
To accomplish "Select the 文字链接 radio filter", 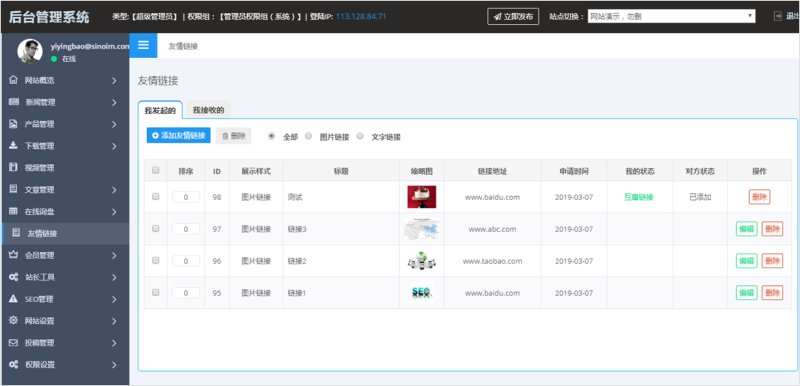I will coord(360,136).
